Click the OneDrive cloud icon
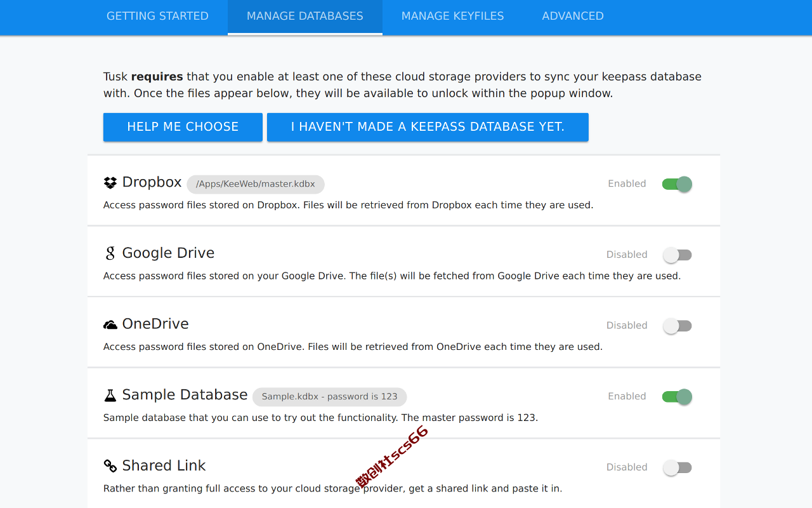The image size is (812, 508). (x=110, y=324)
